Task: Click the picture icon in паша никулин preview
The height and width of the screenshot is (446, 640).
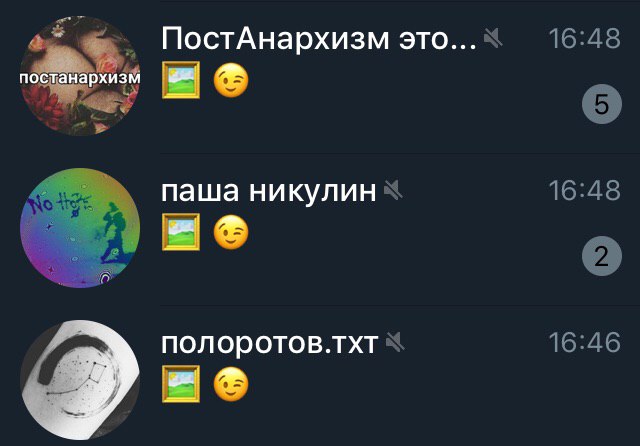Action: point(181,232)
